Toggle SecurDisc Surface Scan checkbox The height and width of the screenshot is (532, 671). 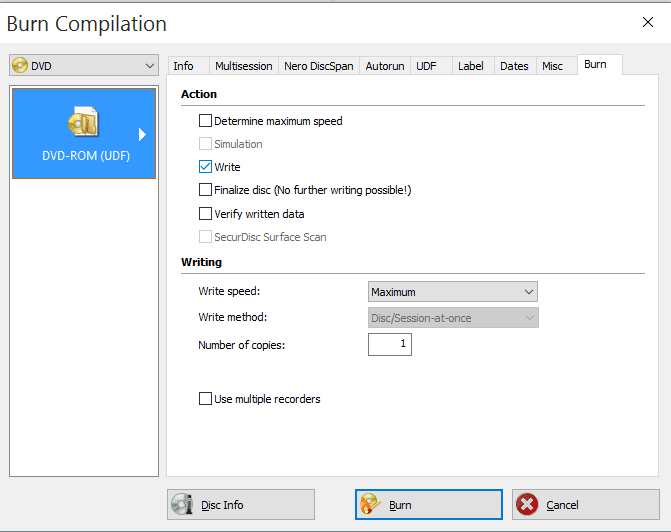[205, 237]
